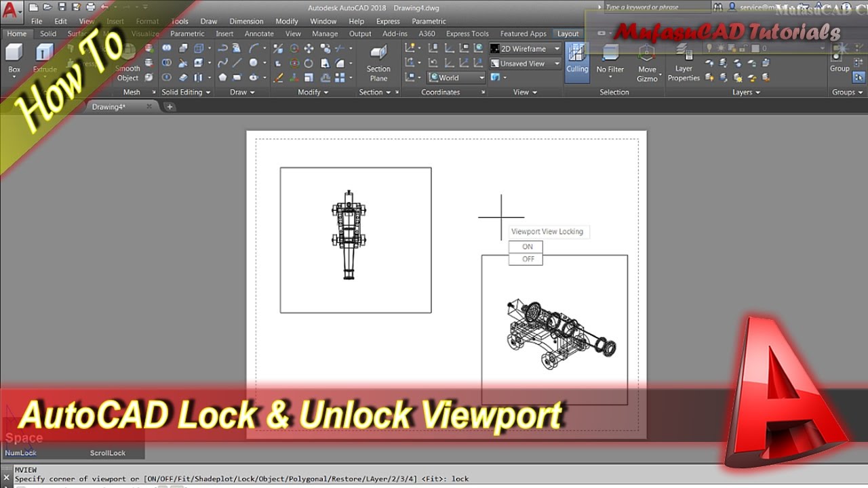Switch to the Express Tools ribbon tab
Image resolution: width=868 pixels, height=488 pixels.
(x=467, y=34)
